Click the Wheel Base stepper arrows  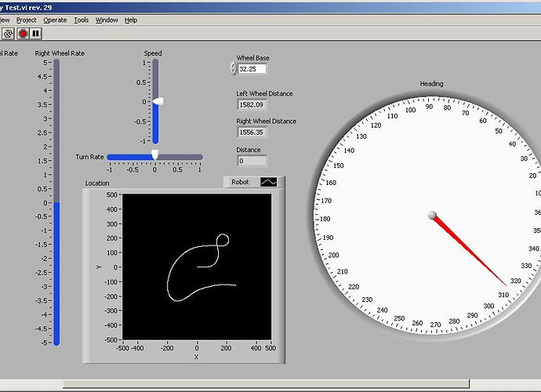tap(234, 68)
